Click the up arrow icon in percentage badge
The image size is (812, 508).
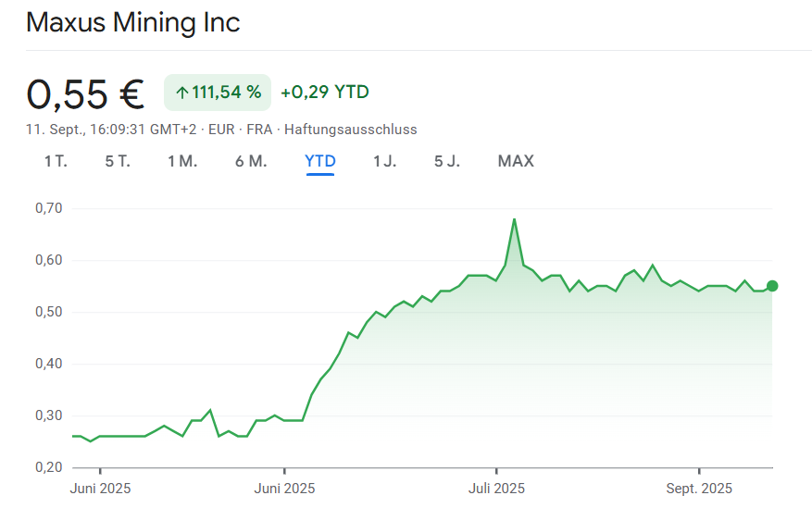pos(181,93)
